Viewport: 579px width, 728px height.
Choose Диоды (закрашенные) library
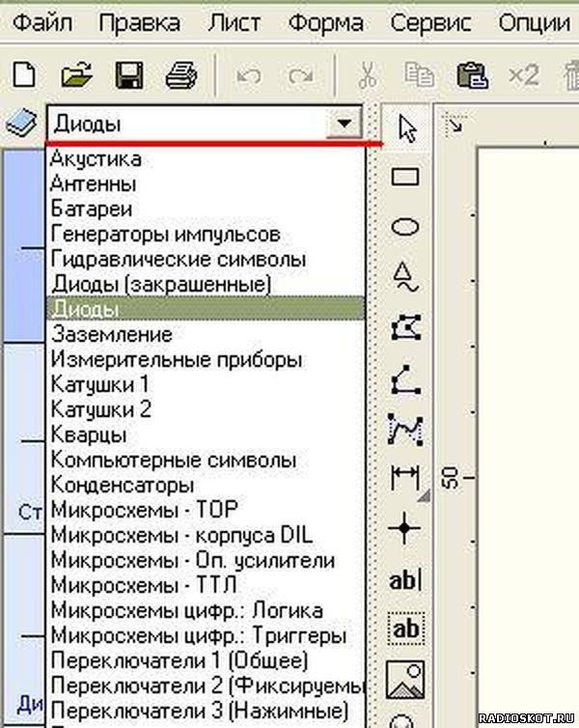(x=206, y=284)
